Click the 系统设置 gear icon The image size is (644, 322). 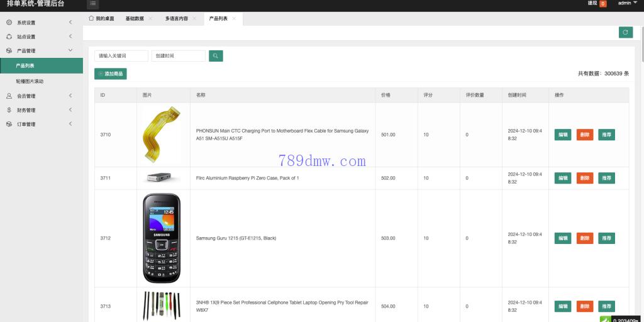point(9,23)
